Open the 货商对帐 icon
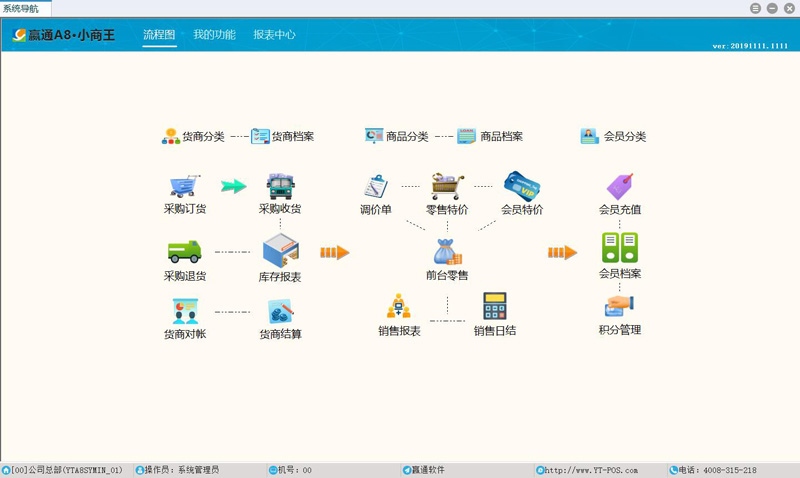The image size is (800, 478). 184,311
